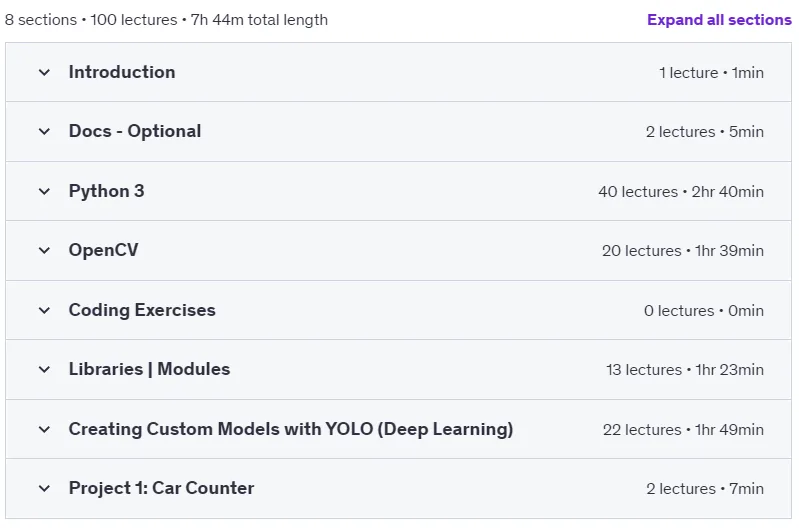Open the Docs - Optional section title
Image resolution: width=799 pixels, height=529 pixels.
[x=135, y=131]
